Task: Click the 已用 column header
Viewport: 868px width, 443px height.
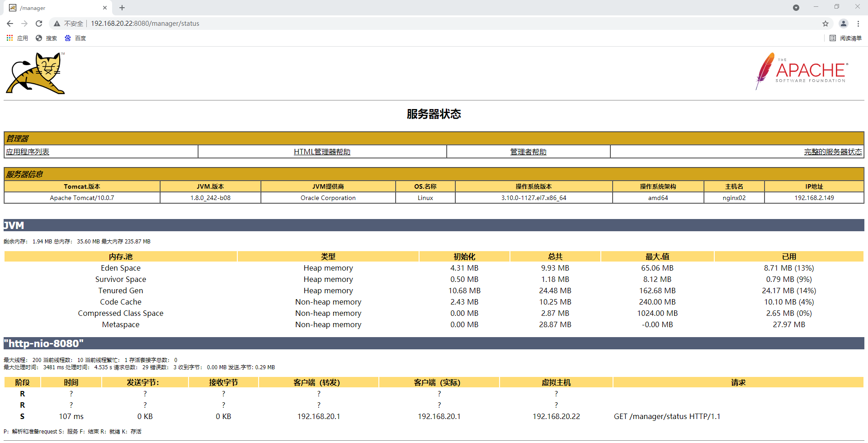Action: 789,257
